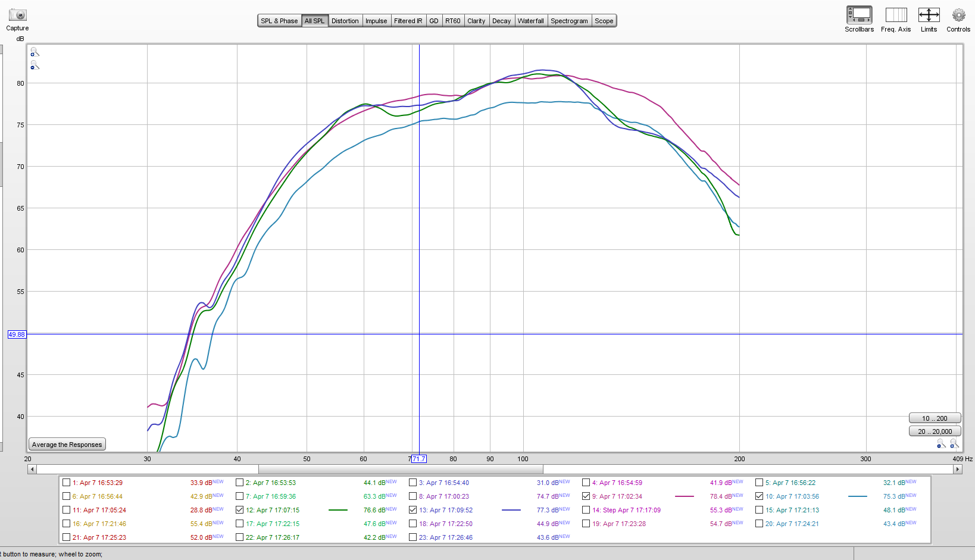
Task: Select the Spectrogram tab
Action: click(569, 21)
